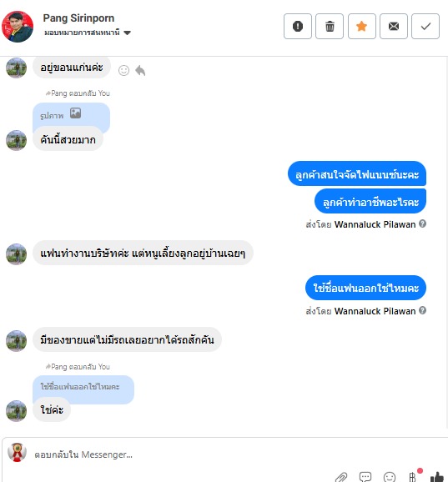Image resolution: width=448 pixels, height=482 pixels.
Task: Toggle the orange follow-up star
Action: (x=361, y=26)
